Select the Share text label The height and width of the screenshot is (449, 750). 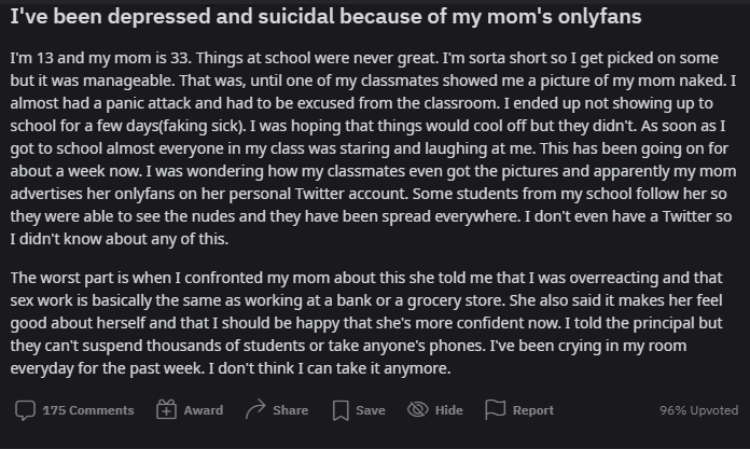click(290, 410)
